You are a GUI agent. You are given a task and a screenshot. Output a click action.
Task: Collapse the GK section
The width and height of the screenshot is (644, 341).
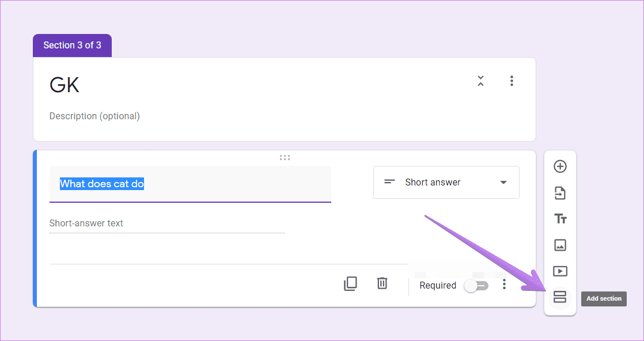pyautogui.click(x=480, y=81)
